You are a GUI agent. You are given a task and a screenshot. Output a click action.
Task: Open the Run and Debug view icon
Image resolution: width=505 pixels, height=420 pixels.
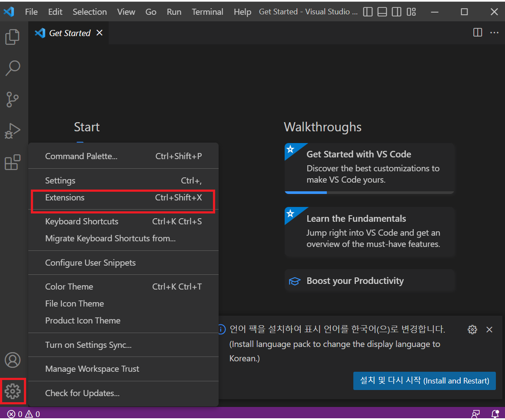point(13,131)
